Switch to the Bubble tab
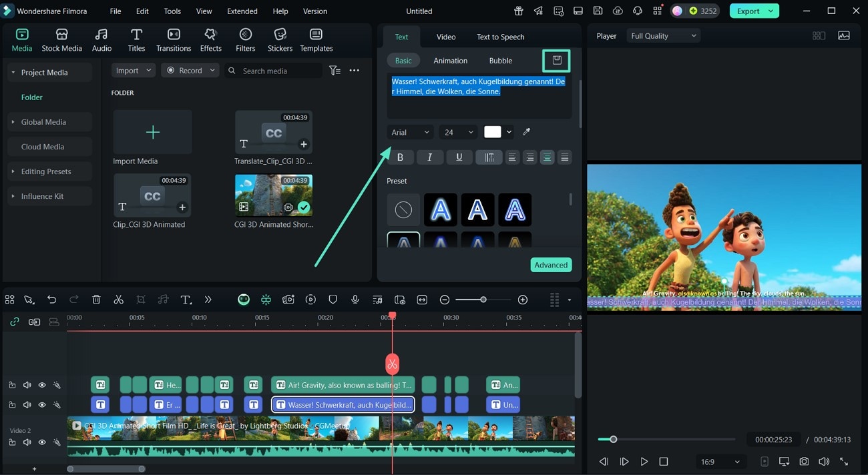 (501, 61)
